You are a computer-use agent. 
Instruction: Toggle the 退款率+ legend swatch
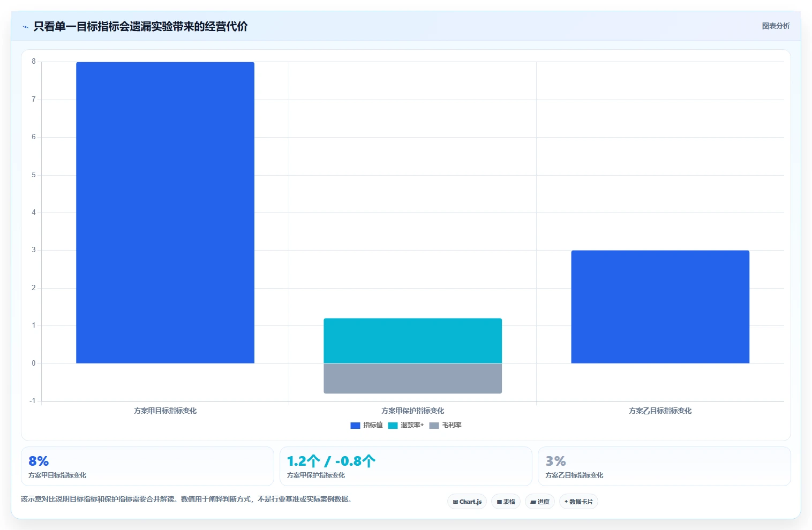click(393, 426)
